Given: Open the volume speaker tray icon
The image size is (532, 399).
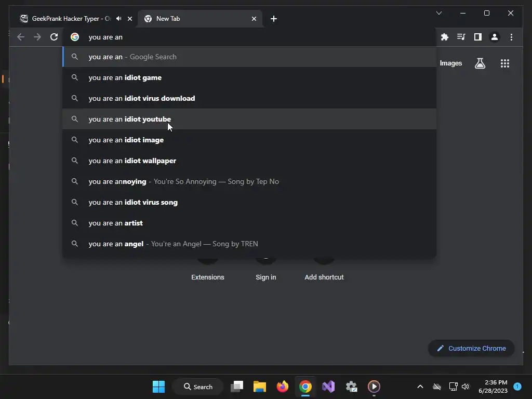Looking at the screenshot, I should point(465,387).
